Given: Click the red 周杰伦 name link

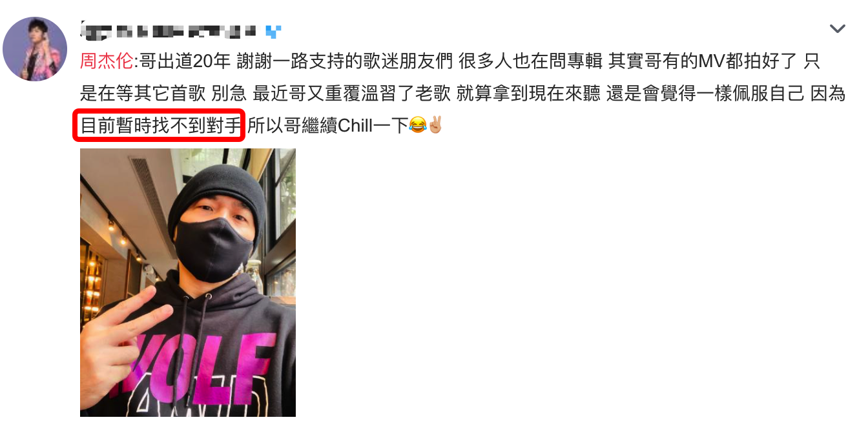Looking at the screenshot, I should pos(107,61).
